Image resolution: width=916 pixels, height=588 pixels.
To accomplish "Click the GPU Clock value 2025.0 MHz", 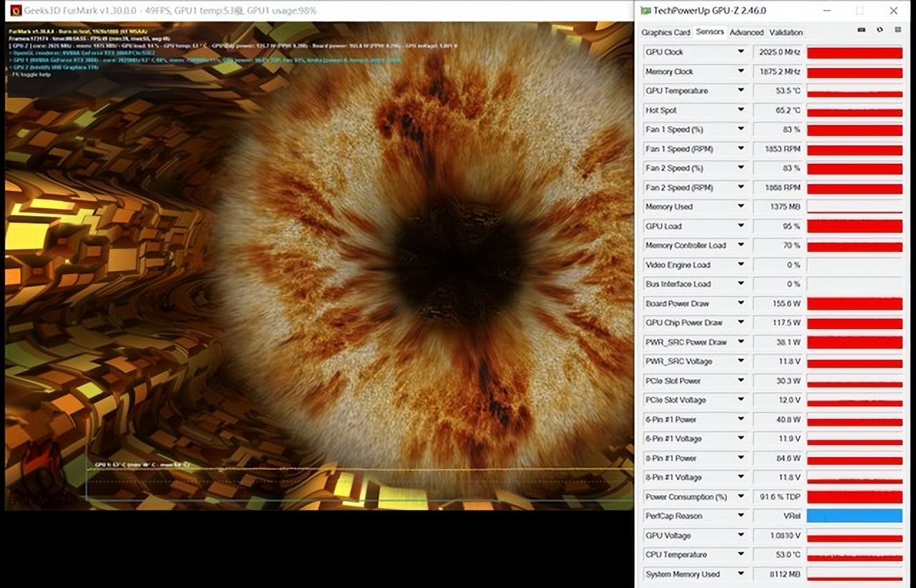I will (778, 52).
